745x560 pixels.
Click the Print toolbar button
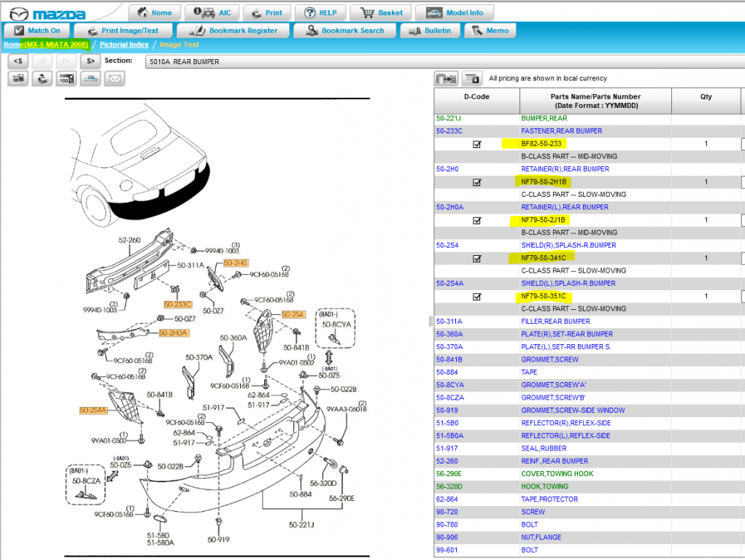click(x=267, y=13)
